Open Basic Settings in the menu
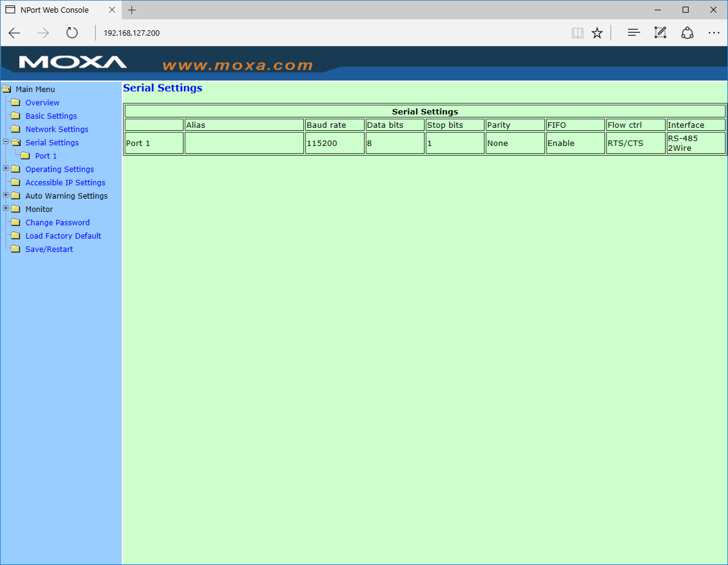Viewport: 728px width, 565px height. [51, 116]
